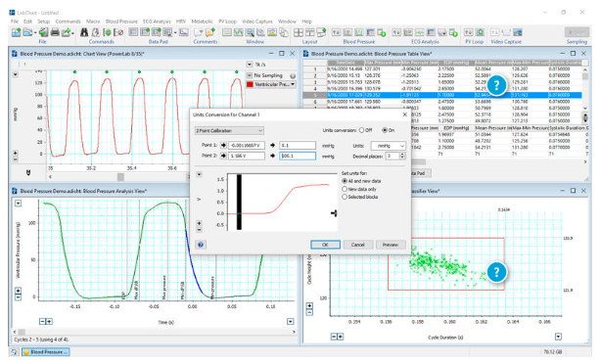Open the Ventricular Pressure channel dropdown

(293, 84)
